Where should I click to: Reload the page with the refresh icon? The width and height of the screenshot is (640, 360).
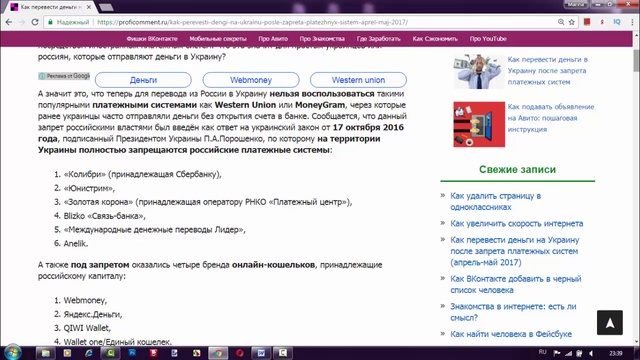35,22
